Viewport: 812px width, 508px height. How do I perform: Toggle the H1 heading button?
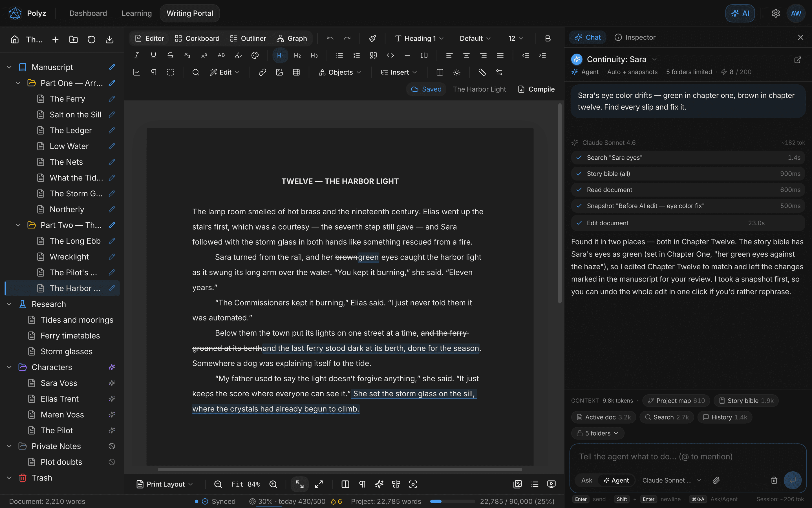tap(281, 56)
